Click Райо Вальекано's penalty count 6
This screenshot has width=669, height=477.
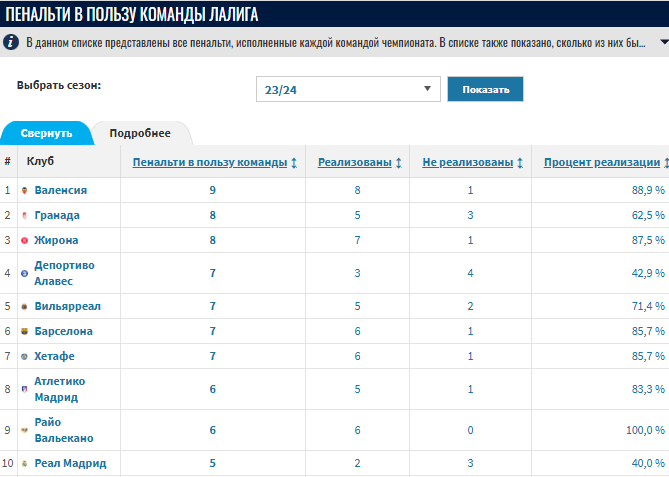(212, 430)
